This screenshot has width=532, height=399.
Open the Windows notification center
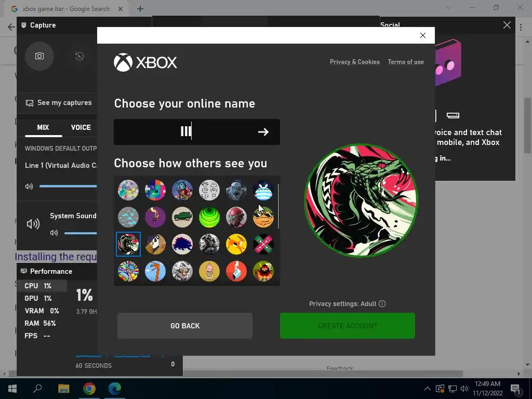pos(515,389)
